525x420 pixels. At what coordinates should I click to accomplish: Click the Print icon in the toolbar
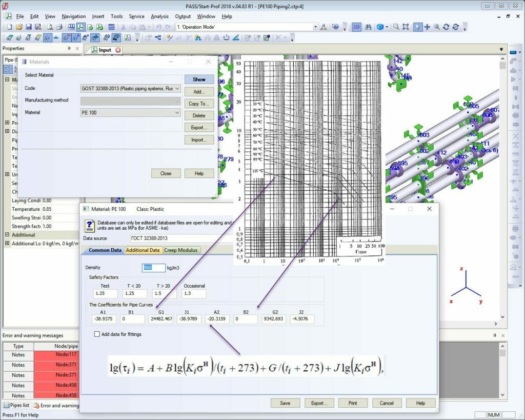point(59,27)
